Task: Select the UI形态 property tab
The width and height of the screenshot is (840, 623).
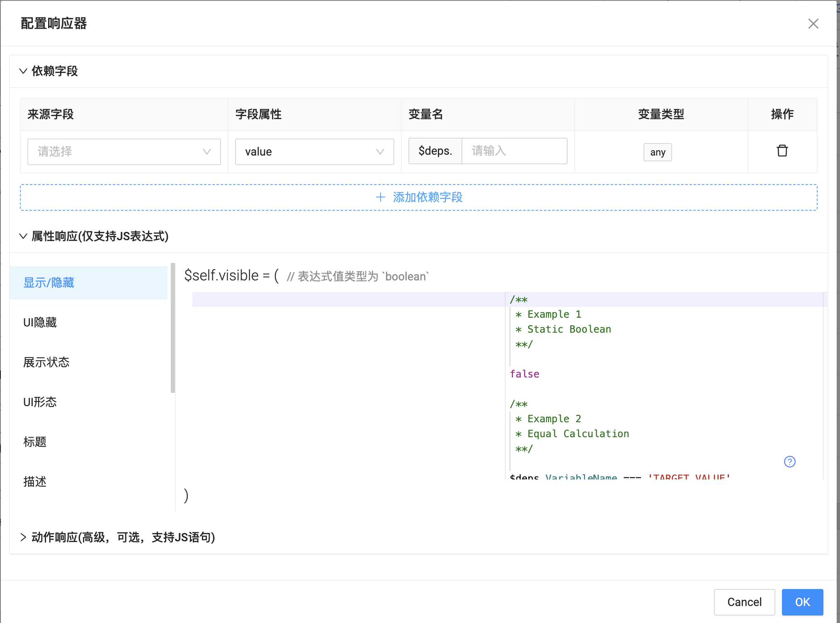Action: pyautogui.click(x=89, y=402)
